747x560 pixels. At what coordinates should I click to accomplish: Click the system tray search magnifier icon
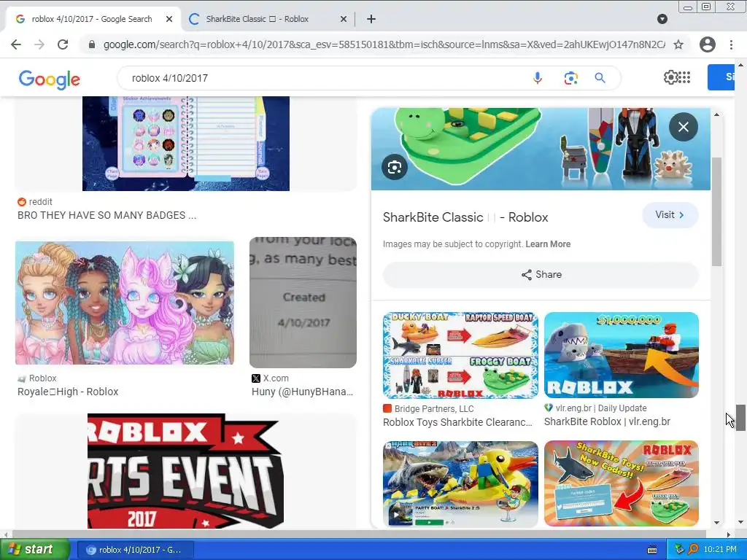(693, 550)
